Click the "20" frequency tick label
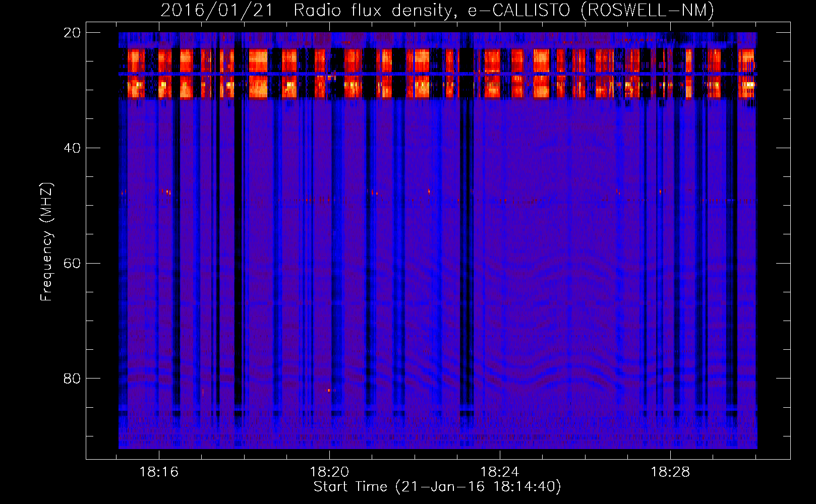 [x=72, y=33]
